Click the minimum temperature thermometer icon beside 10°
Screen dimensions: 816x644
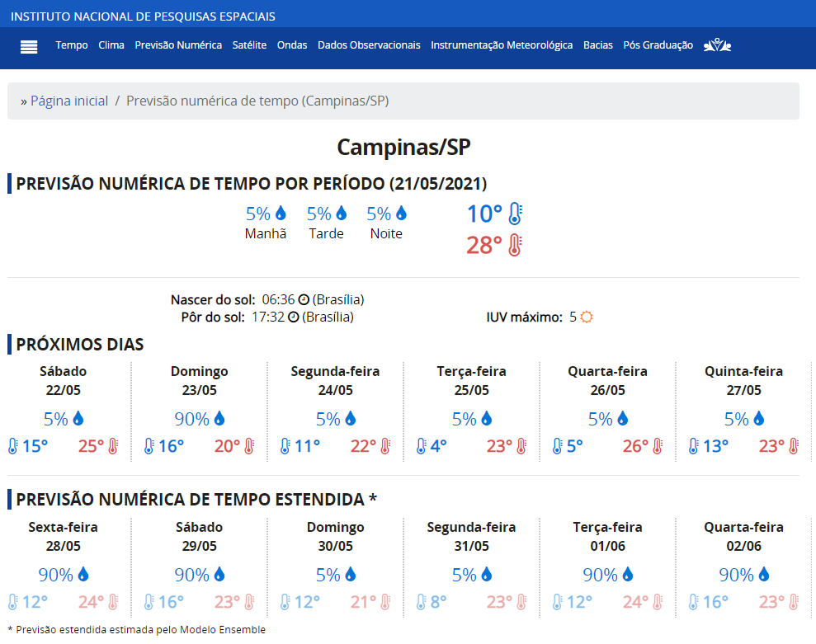tap(515, 214)
